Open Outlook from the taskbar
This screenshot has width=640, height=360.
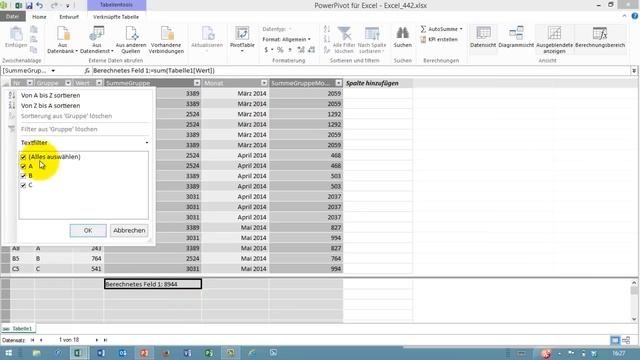[122, 353]
